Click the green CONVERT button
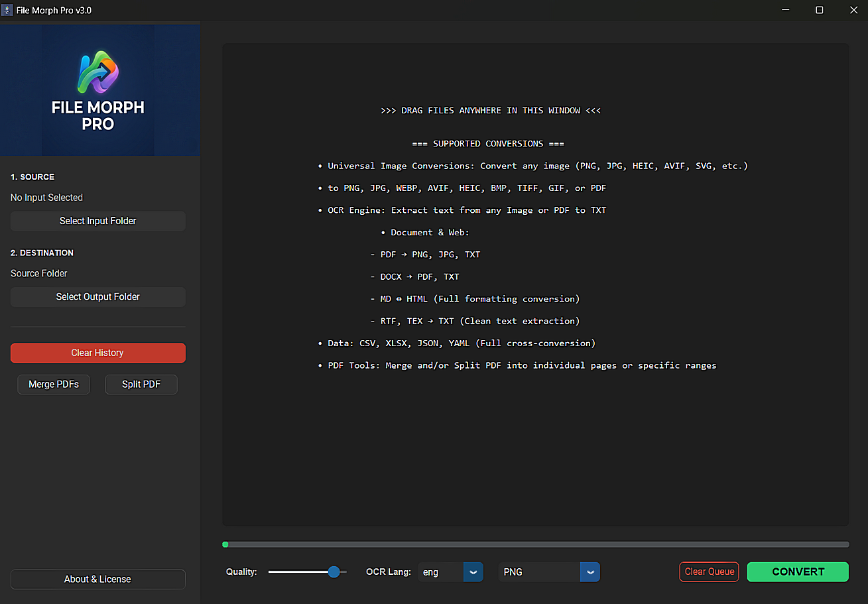 798,572
